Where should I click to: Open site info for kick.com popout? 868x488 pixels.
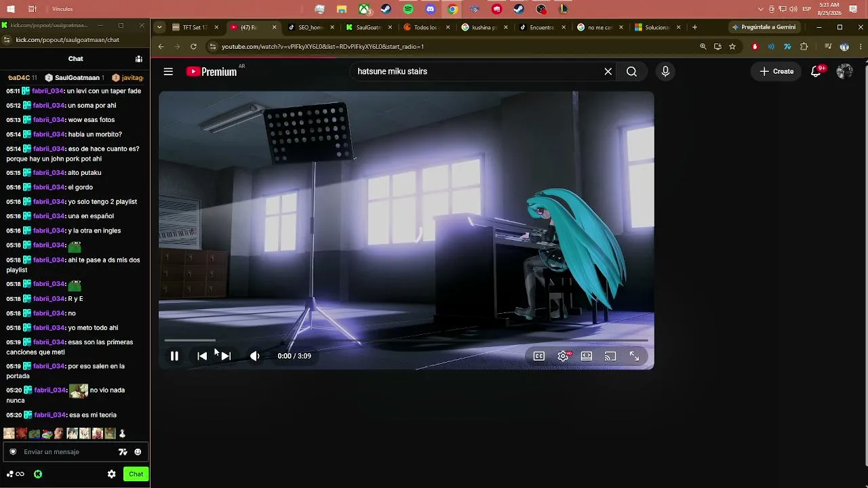point(7,40)
